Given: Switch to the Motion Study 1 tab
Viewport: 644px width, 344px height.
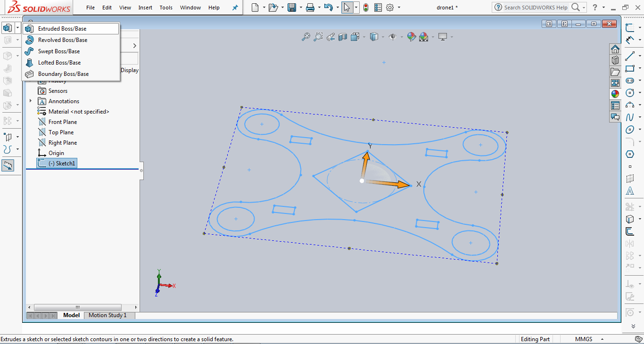Looking at the screenshot, I should pos(107,315).
